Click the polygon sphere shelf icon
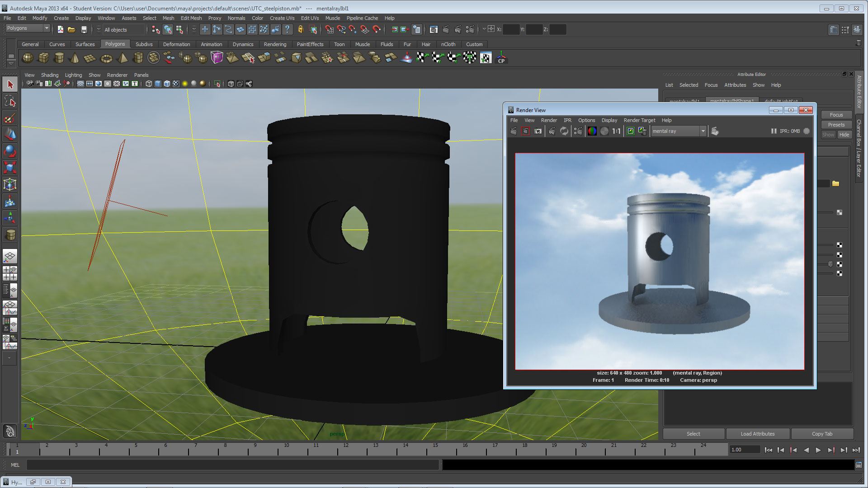This screenshot has width=868, height=488. (28, 58)
